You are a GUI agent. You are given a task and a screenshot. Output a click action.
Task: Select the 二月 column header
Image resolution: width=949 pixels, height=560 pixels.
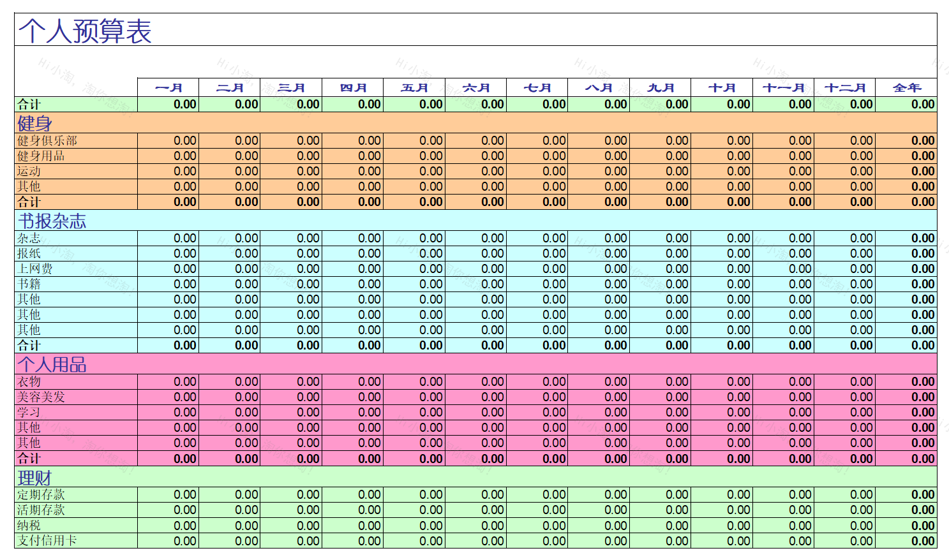pos(230,88)
